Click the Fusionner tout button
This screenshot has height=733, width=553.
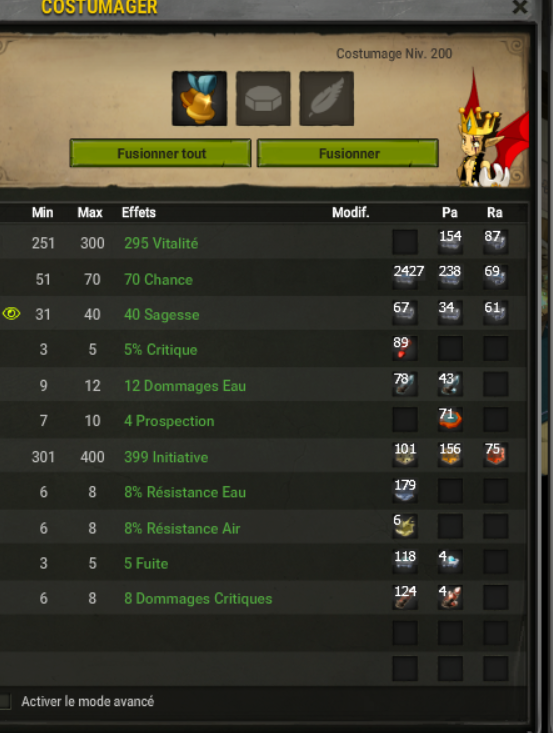click(x=160, y=153)
